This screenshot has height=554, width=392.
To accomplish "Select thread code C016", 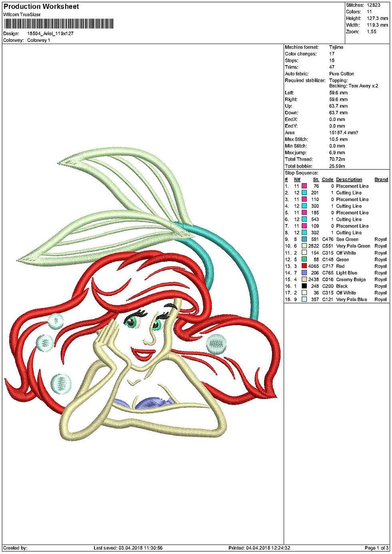I will (328, 280).
